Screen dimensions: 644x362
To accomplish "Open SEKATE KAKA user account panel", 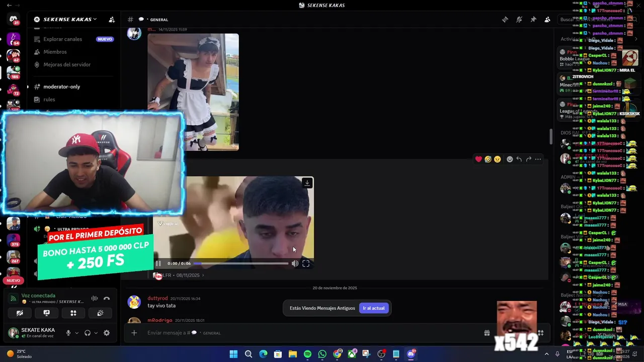I will point(33,332).
